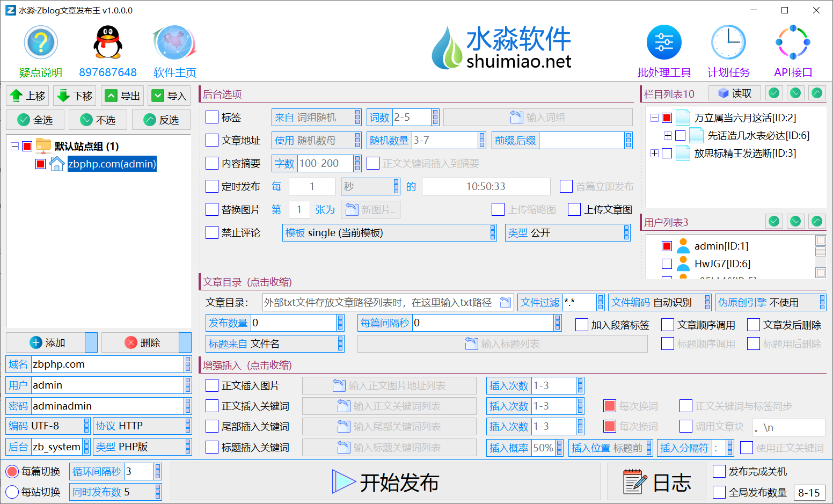833x504 pixels.
Task: Click the 添加 add site button
Action: point(46,342)
